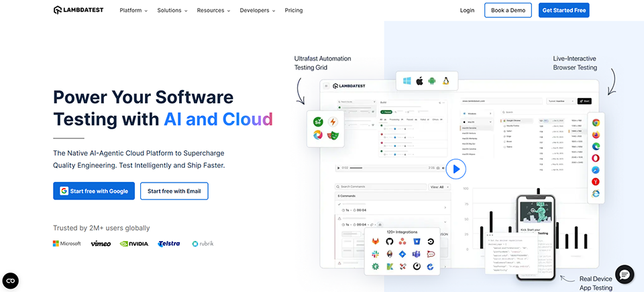Expand the Resources menu

click(x=213, y=10)
